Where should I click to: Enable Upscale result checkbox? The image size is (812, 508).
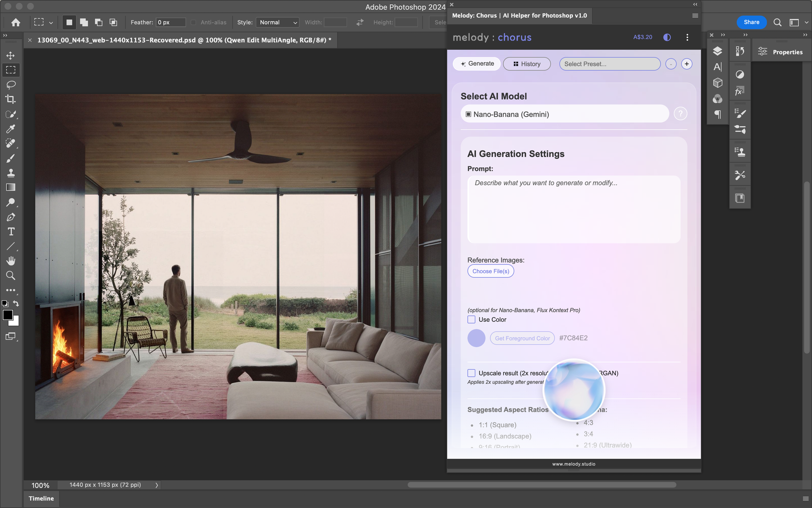click(x=471, y=373)
